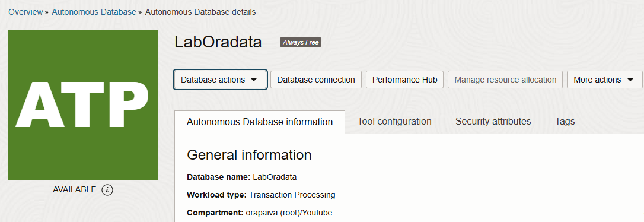This screenshot has height=222, width=644.
Task: Switch to the Tool configuration tab
Action: [394, 121]
